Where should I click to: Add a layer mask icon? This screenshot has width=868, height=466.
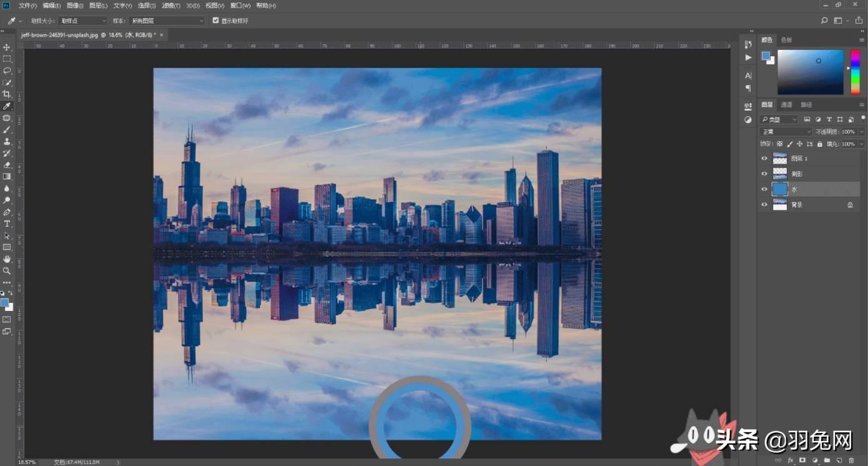[x=802, y=460]
